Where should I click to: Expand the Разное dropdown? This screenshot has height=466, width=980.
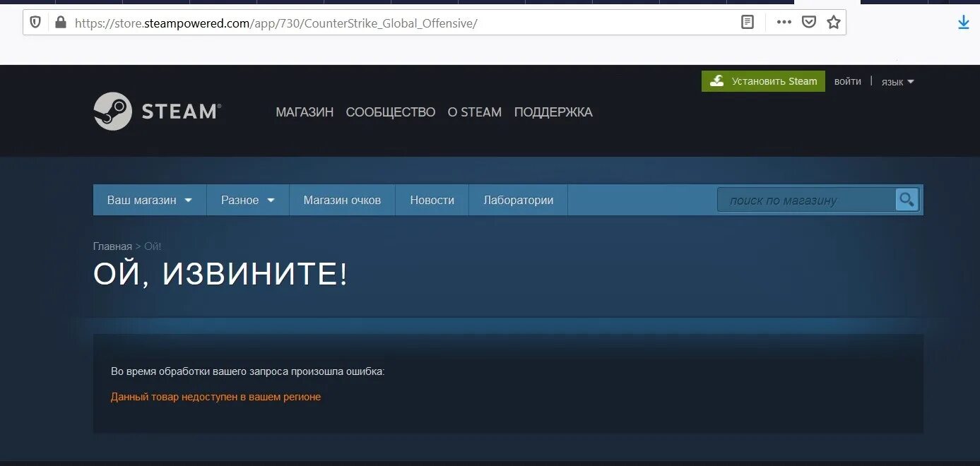(248, 200)
